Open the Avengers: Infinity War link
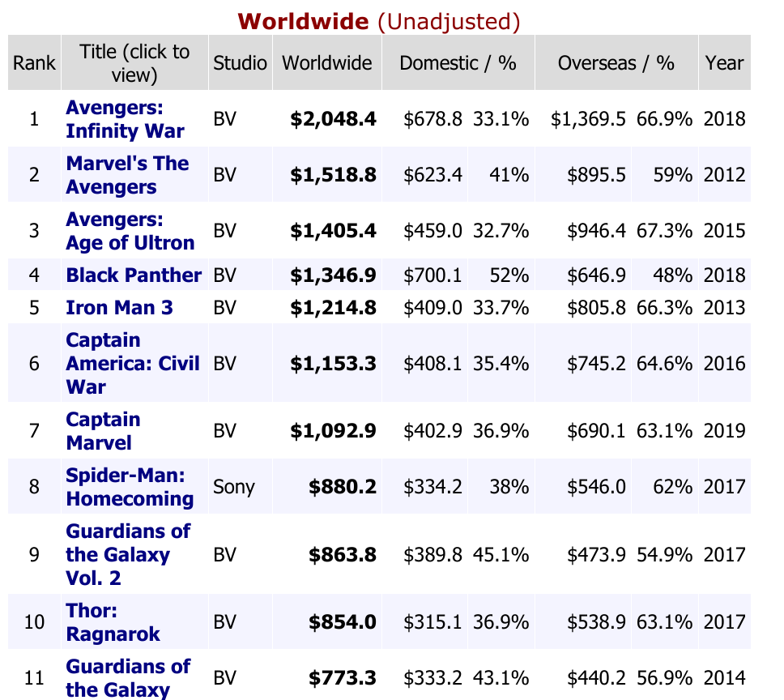 click(x=125, y=119)
